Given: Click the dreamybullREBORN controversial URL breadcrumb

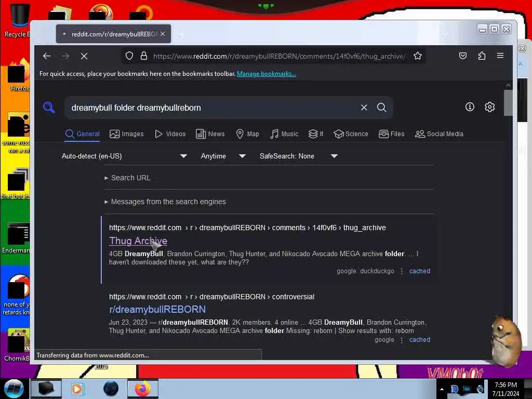Looking at the screenshot, I should [x=212, y=297].
